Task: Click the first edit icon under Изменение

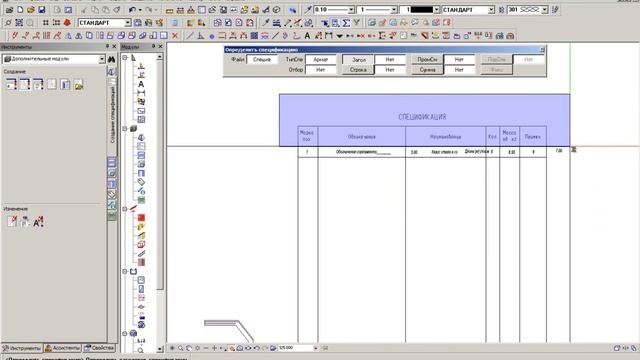Action: point(12,222)
